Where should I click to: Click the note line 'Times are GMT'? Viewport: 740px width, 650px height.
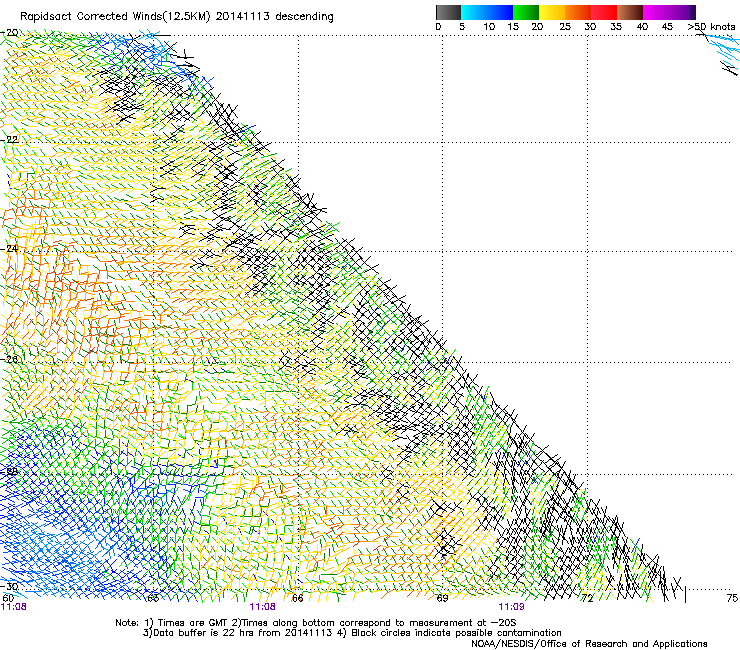pos(193,623)
